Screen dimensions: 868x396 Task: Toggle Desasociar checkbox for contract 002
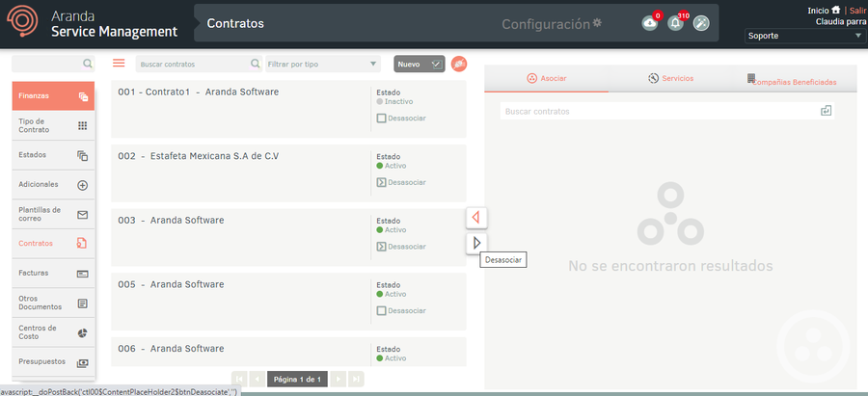coord(381,182)
